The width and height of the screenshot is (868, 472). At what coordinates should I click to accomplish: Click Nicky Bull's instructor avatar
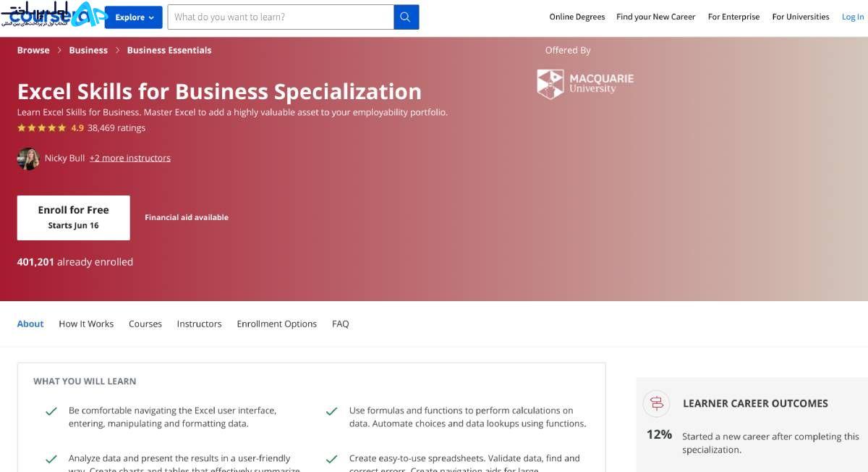coord(28,159)
